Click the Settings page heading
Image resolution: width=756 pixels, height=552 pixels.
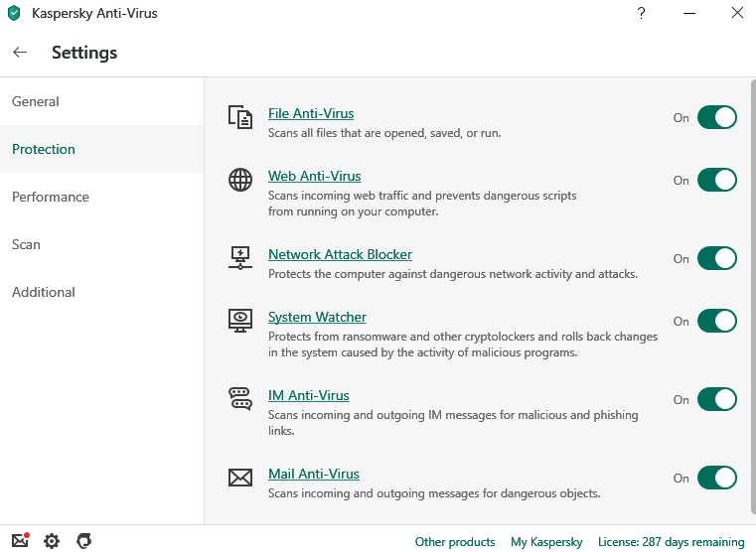click(84, 53)
